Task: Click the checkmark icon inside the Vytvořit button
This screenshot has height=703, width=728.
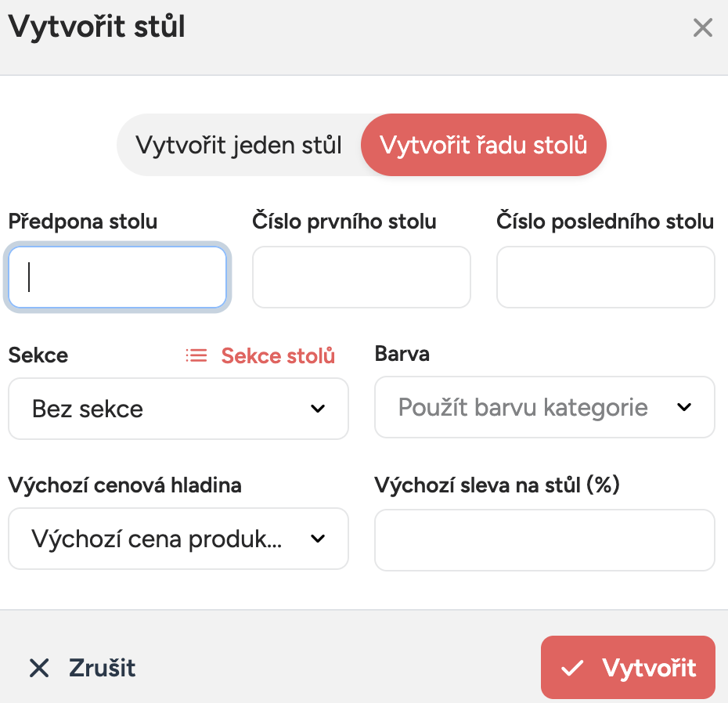Action: [574, 667]
